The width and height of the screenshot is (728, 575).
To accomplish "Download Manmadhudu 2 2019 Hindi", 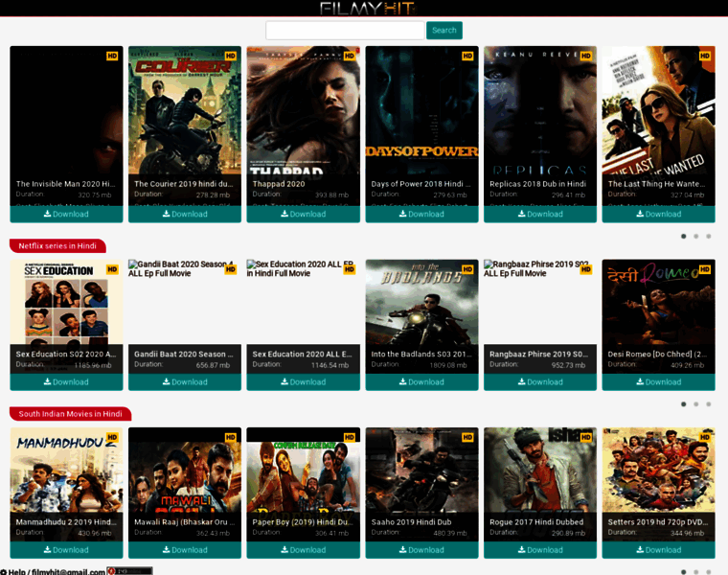I will coord(66,550).
